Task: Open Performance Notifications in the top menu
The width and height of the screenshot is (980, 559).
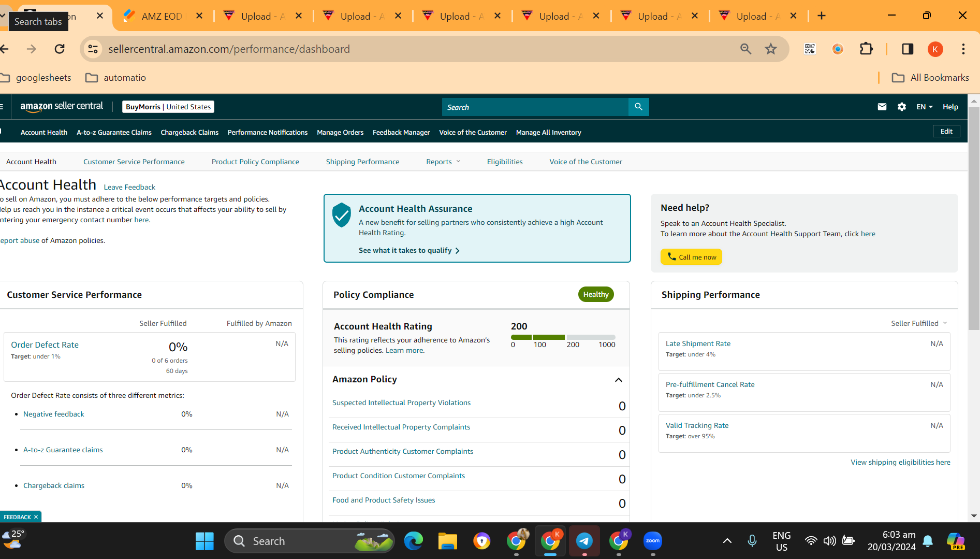Action: (268, 133)
